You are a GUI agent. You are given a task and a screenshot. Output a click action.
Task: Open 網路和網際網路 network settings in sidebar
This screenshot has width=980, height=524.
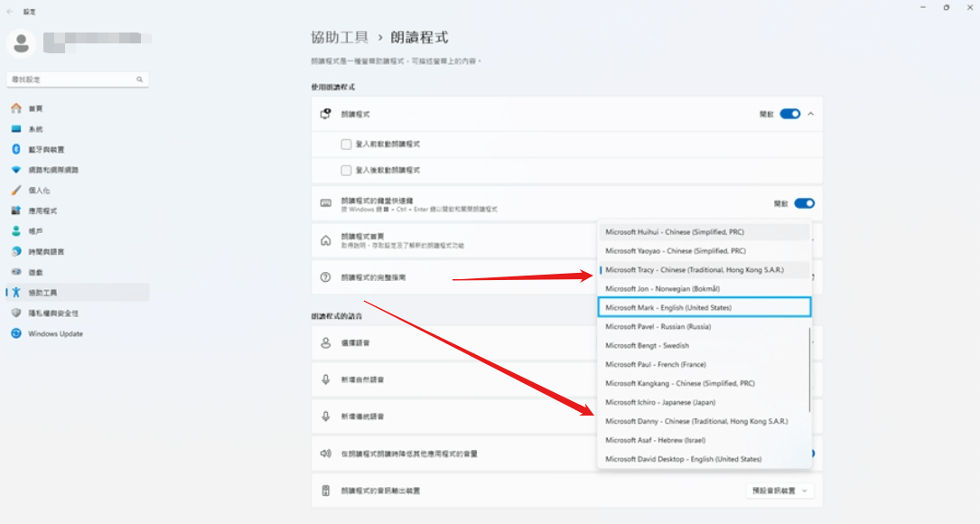[78, 170]
